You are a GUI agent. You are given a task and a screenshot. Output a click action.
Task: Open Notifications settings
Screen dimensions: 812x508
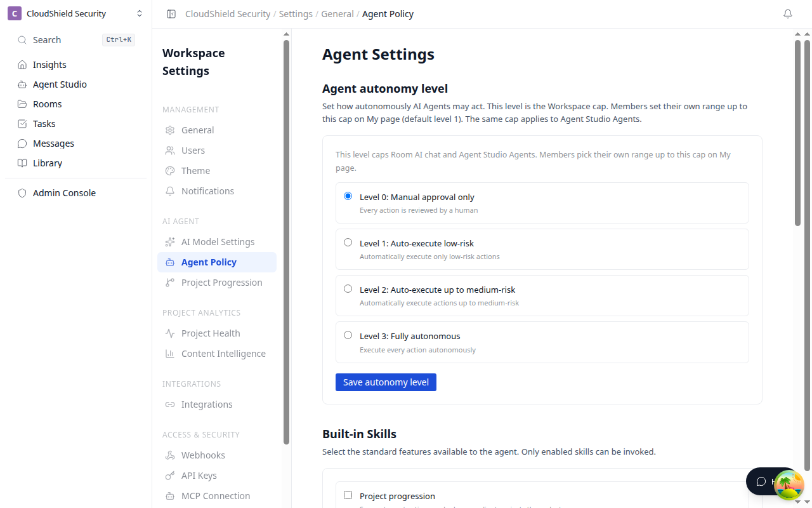pos(217,191)
